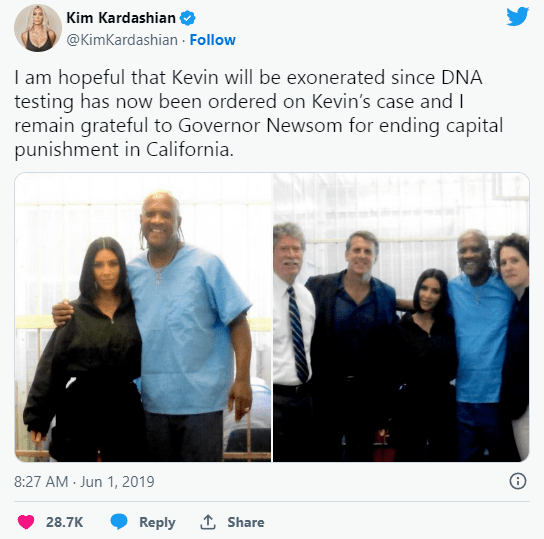Click the tweet text about Governor Newsom
544x539 pixels.
click(258, 126)
